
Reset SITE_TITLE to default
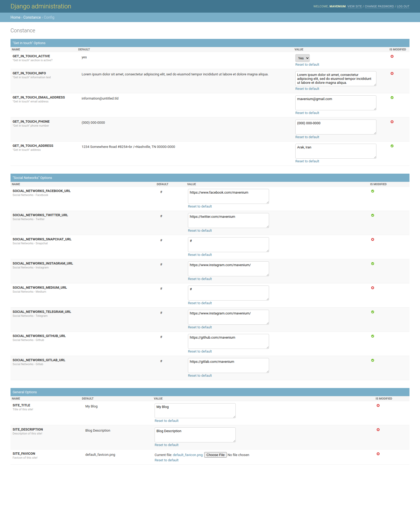166,421
